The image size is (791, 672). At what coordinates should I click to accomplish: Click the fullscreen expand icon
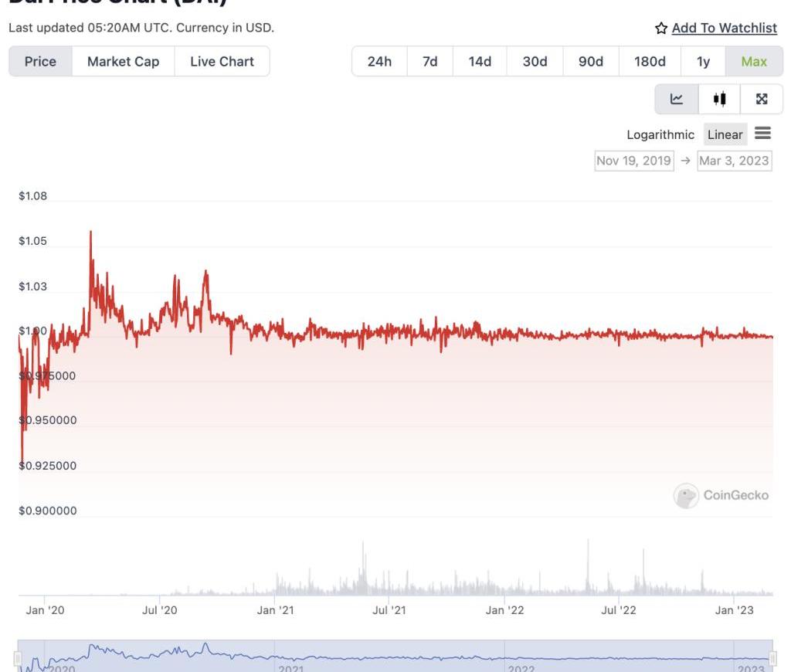(762, 99)
